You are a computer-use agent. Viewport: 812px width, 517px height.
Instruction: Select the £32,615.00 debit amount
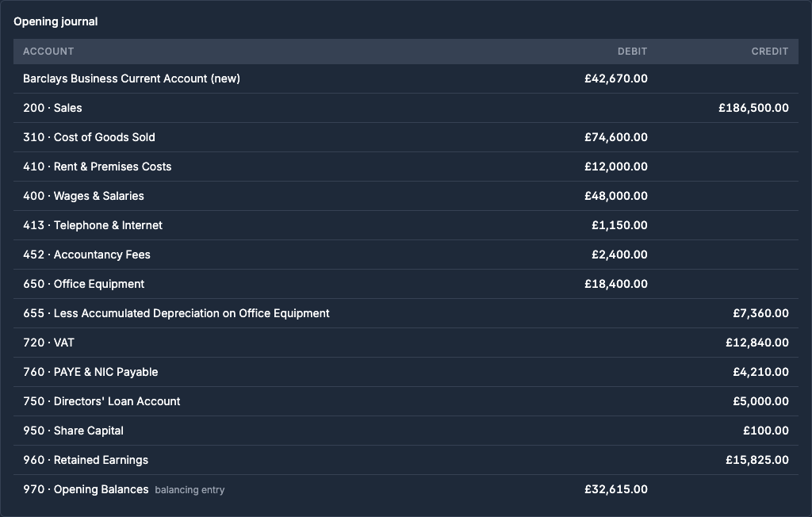pos(615,489)
